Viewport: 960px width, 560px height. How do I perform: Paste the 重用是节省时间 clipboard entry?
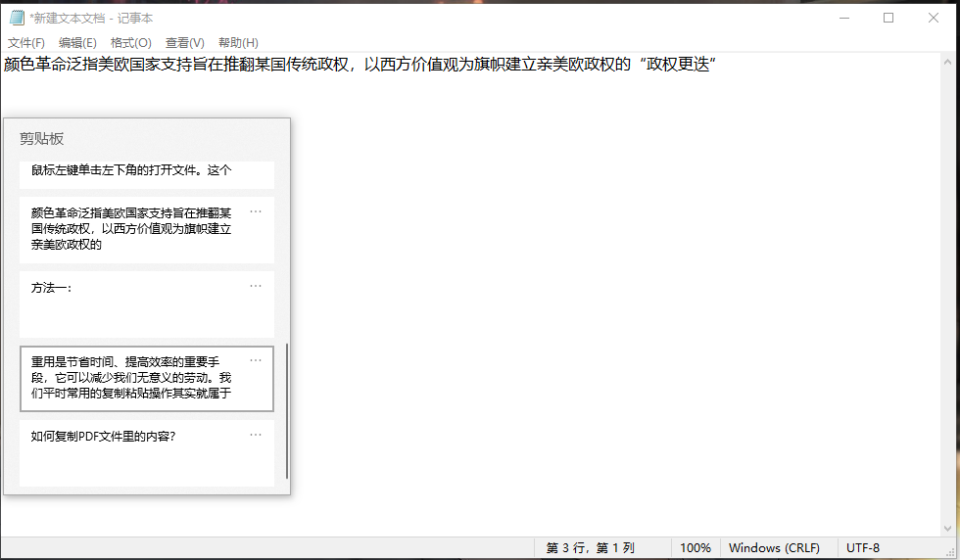coord(147,379)
